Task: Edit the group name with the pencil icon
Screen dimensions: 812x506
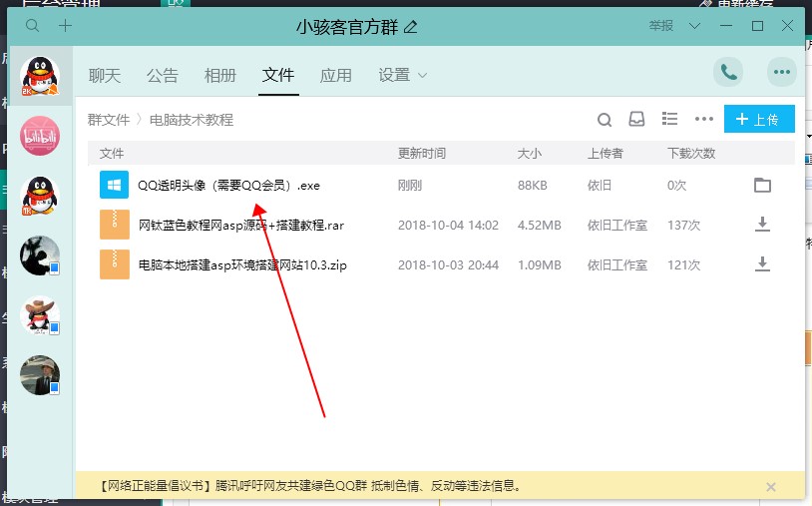Action: [x=411, y=26]
